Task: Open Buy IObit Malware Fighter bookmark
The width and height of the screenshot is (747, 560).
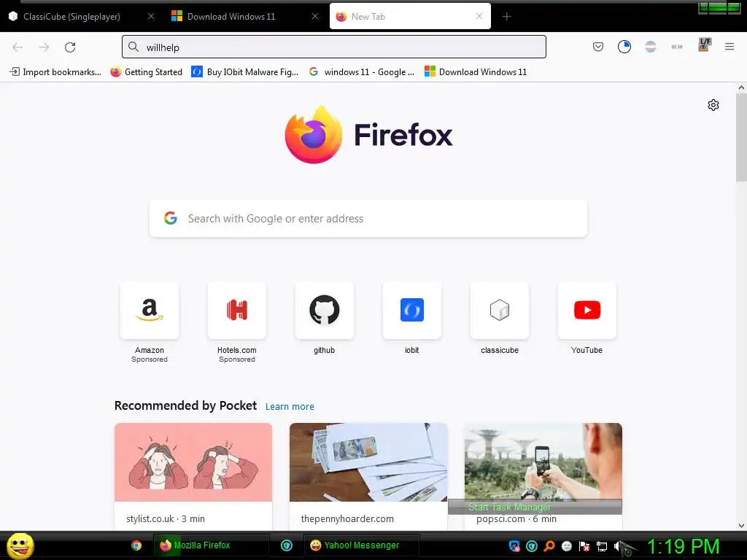Action: [245, 72]
